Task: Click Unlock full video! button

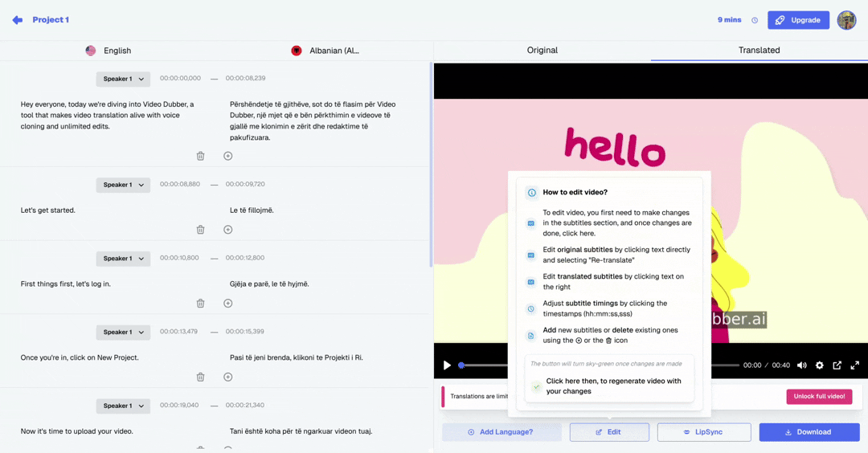Action: [x=819, y=396]
